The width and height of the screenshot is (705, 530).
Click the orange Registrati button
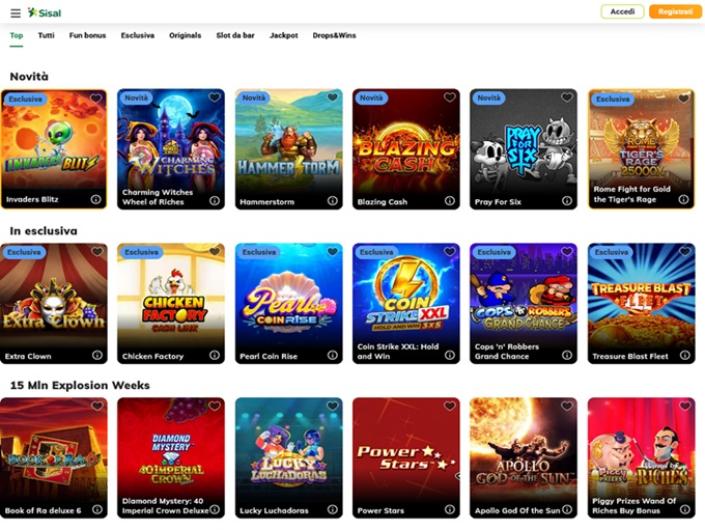point(675,12)
